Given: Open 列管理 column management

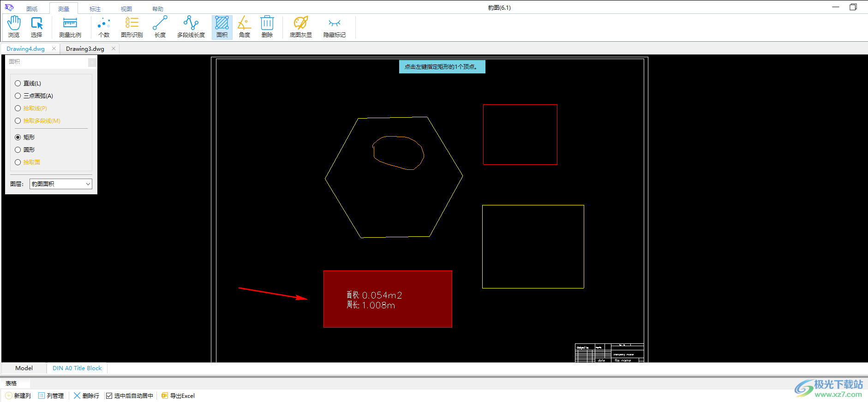Looking at the screenshot, I should (x=51, y=396).
